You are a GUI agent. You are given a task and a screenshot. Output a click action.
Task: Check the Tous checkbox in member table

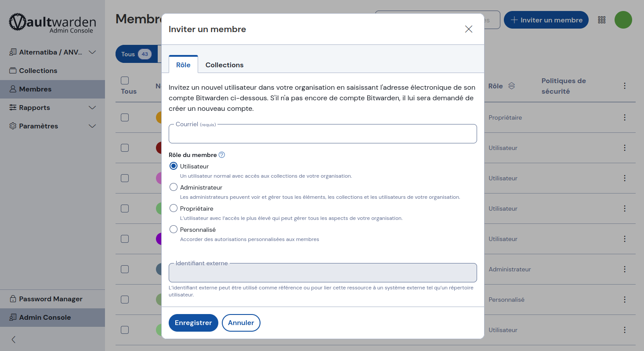[x=125, y=80]
